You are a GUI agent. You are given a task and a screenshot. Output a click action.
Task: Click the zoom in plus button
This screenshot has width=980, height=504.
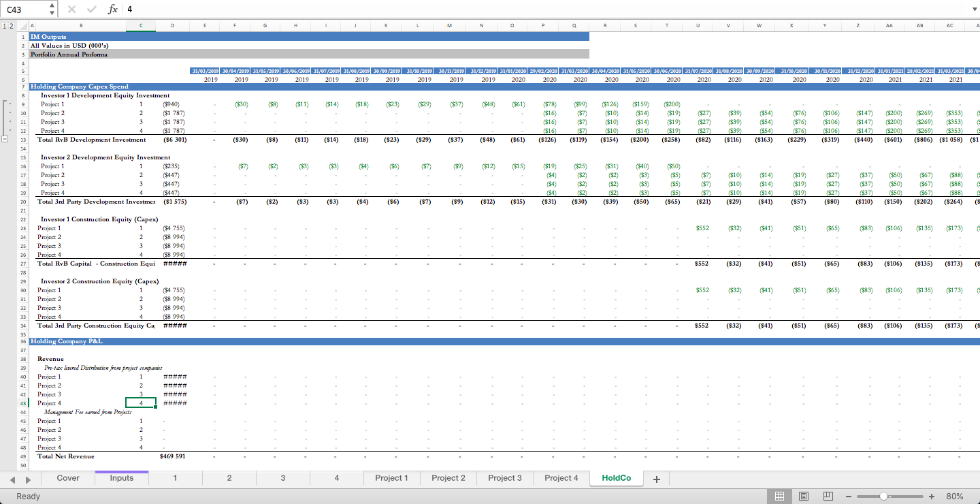[931, 497]
